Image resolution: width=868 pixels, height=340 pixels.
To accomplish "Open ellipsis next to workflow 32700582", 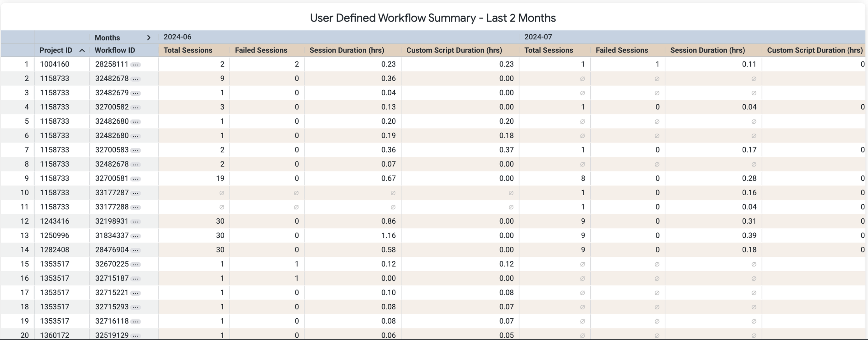I will click(x=135, y=108).
